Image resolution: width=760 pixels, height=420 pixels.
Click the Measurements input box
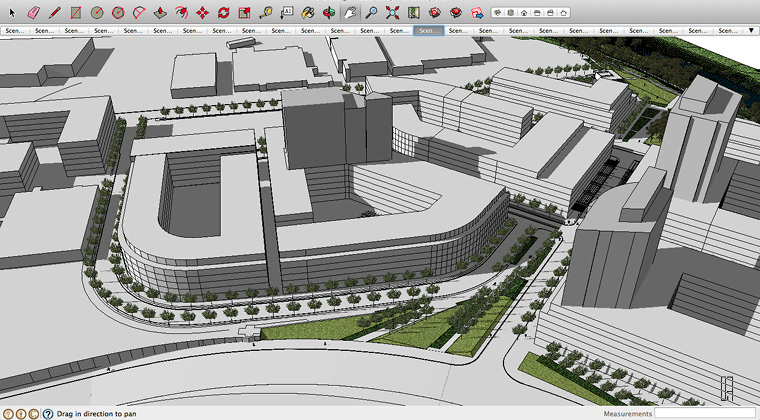point(706,413)
